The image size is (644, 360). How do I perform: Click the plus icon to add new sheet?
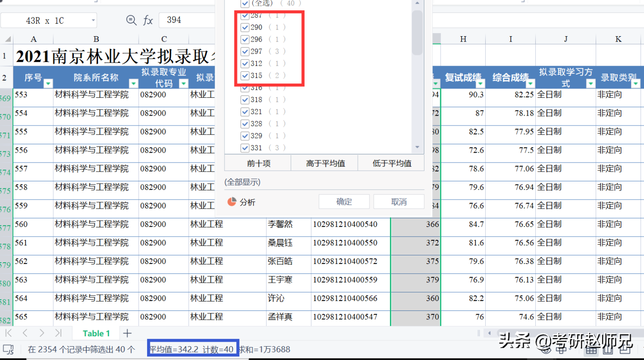128,333
